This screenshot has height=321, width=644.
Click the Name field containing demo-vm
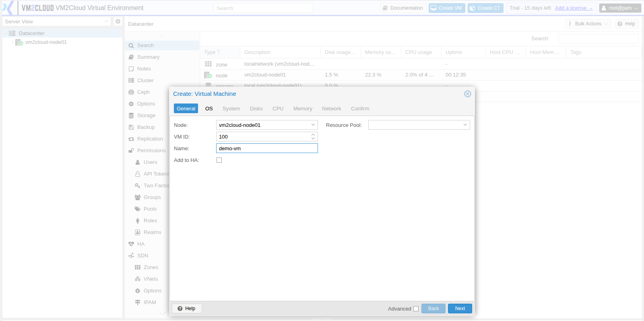[x=267, y=148]
